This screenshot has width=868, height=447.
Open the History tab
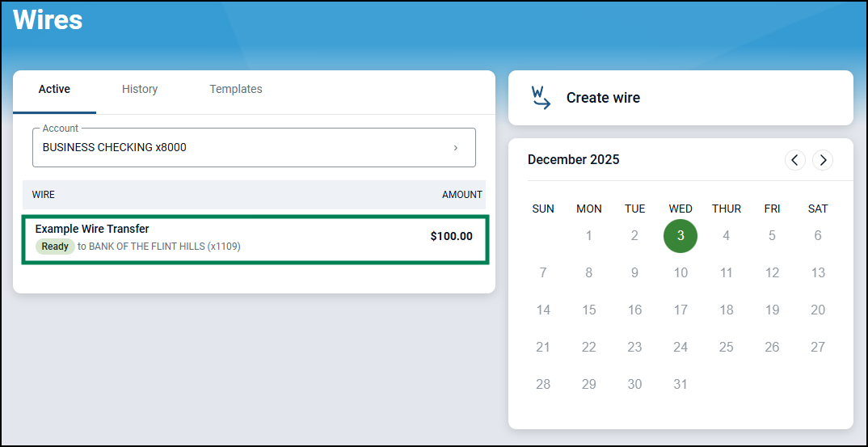coord(140,89)
